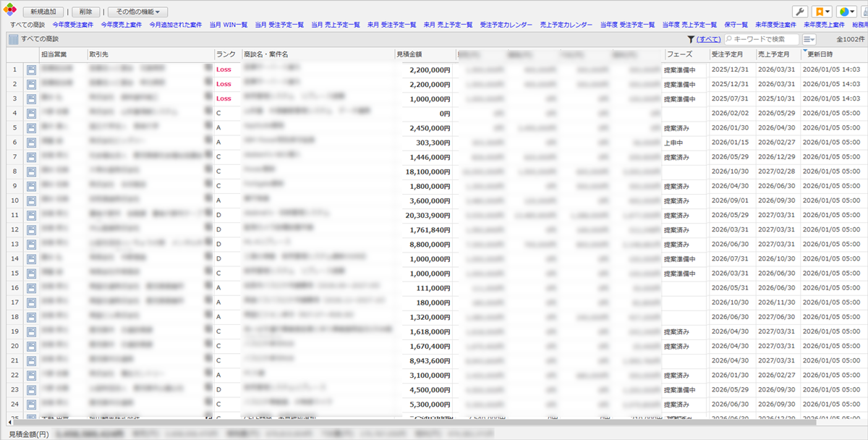
Task: Open record detail icon in row 10
Action: (x=32, y=200)
